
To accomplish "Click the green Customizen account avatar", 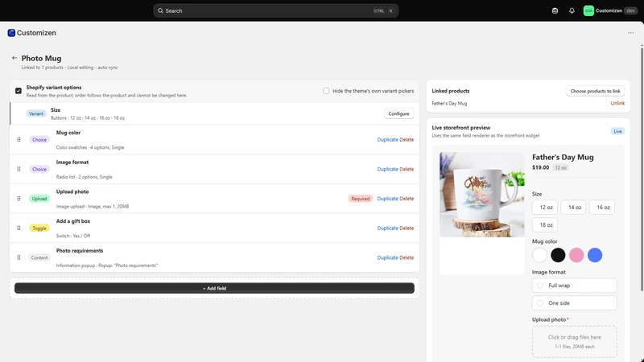I will tap(588, 10).
